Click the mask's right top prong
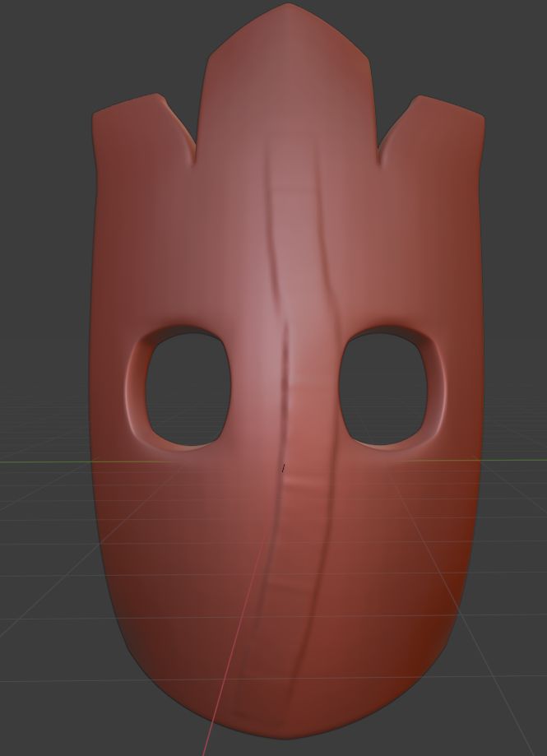The image size is (547, 756). click(x=431, y=130)
